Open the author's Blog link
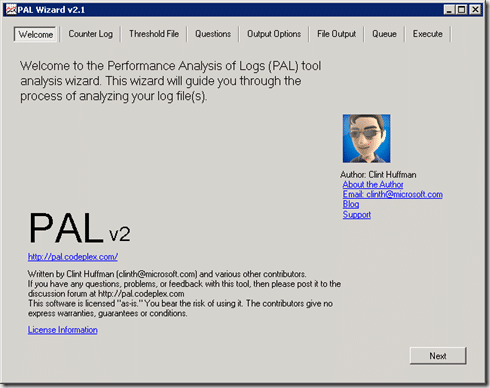 351,204
